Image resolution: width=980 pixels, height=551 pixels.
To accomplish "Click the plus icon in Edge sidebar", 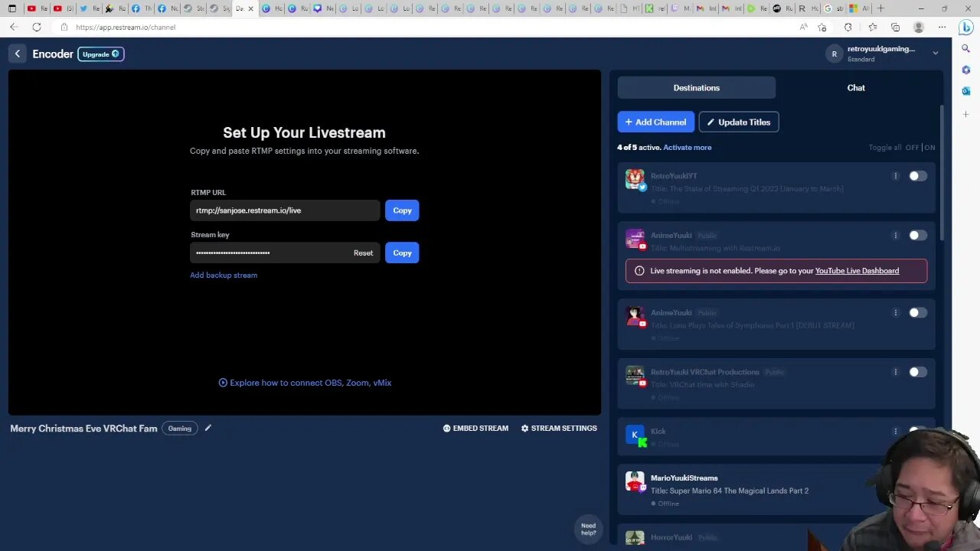I will click(965, 114).
